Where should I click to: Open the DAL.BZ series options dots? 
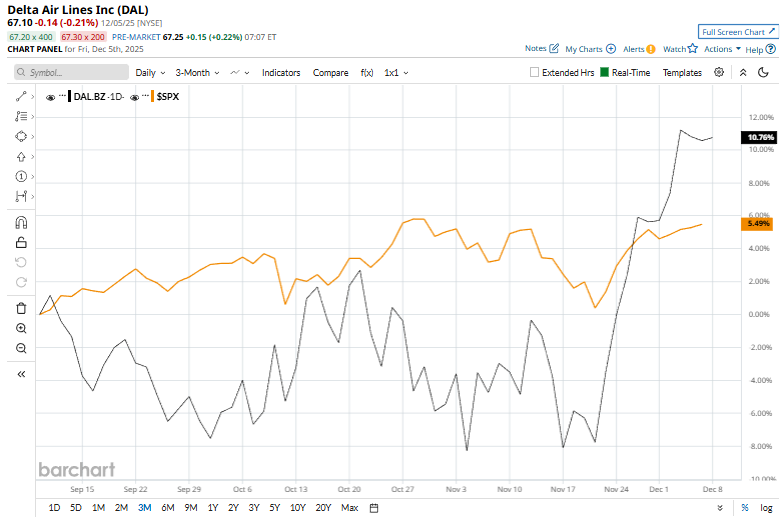click(x=62, y=95)
